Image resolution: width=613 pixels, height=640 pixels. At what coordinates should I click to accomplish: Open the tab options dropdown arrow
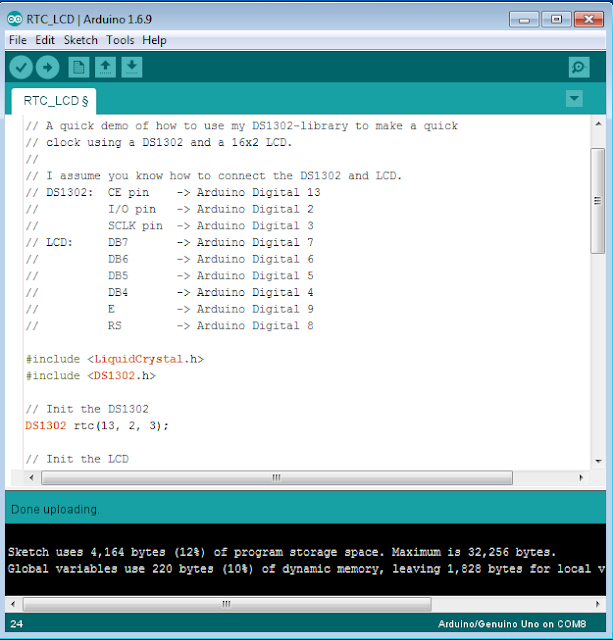tap(574, 98)
